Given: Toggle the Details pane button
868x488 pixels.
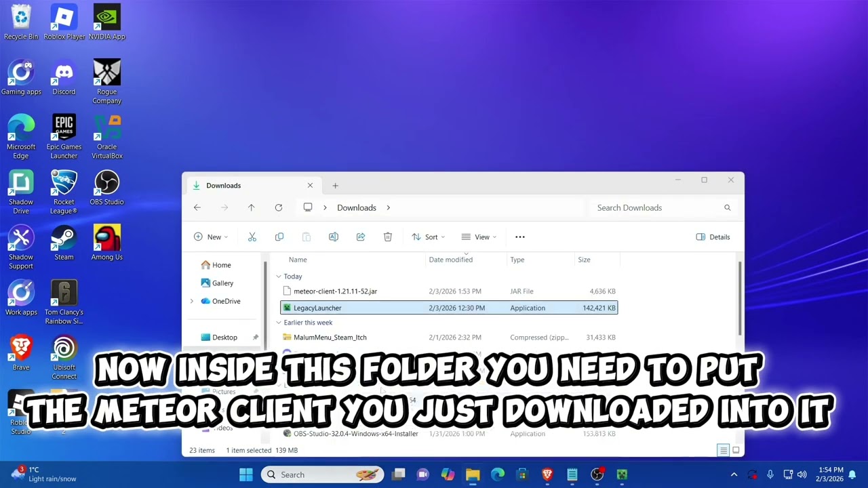Looking at the screenshot, I should click(713, 237).
